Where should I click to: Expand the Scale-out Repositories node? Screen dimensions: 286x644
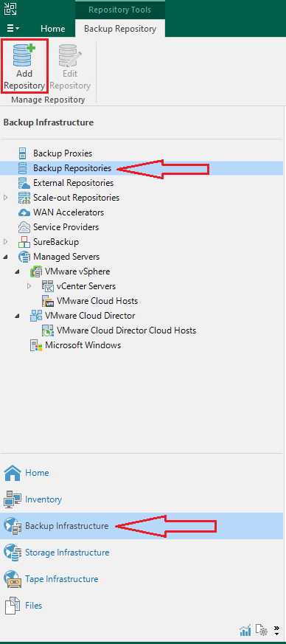point(5,198)
